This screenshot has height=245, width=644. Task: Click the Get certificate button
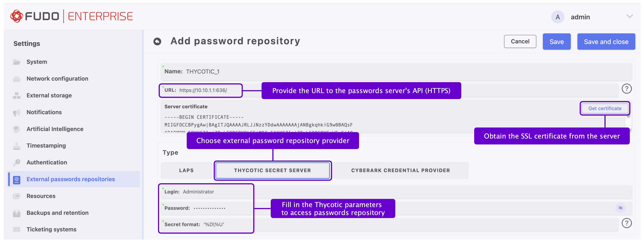pyautogui.click(x=604, y=108)
